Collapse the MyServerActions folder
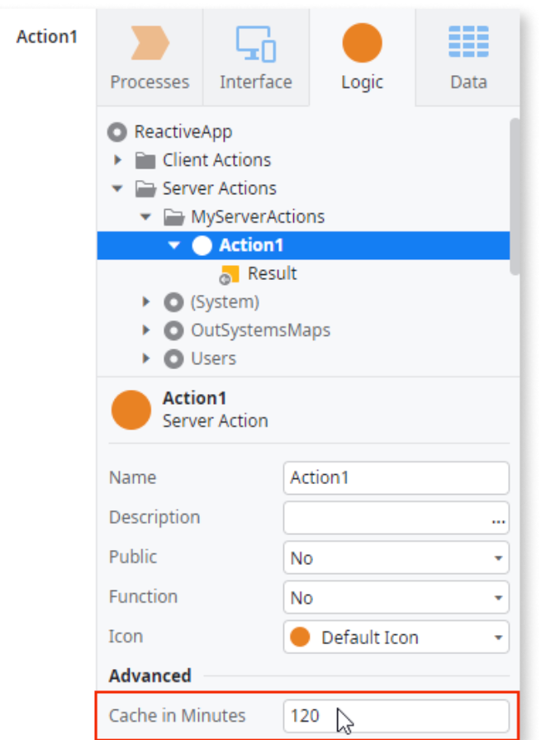The width and height of the screenshot is (560, 740). point(145,217)
